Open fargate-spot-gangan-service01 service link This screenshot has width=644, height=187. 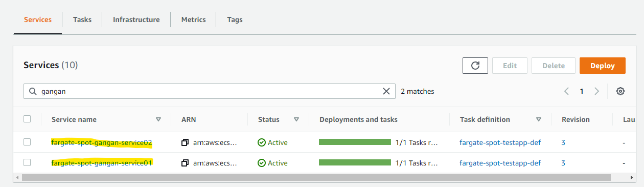coord(102,163)
